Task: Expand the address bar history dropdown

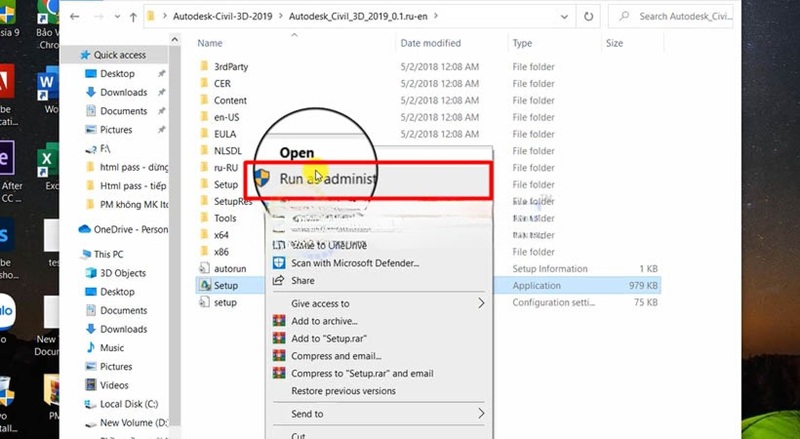Action: [x=564, y=16]
